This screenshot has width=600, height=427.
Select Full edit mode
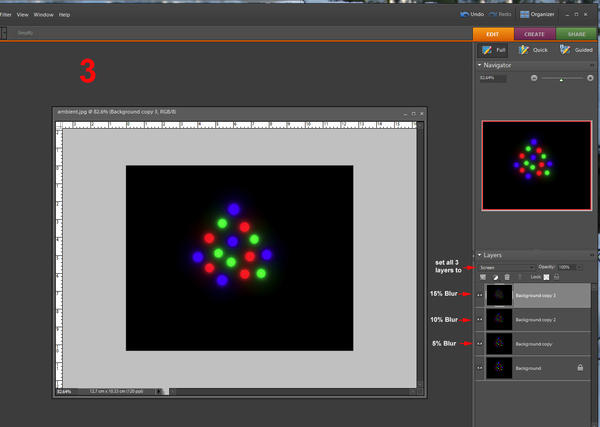click(x=493, y=50)
